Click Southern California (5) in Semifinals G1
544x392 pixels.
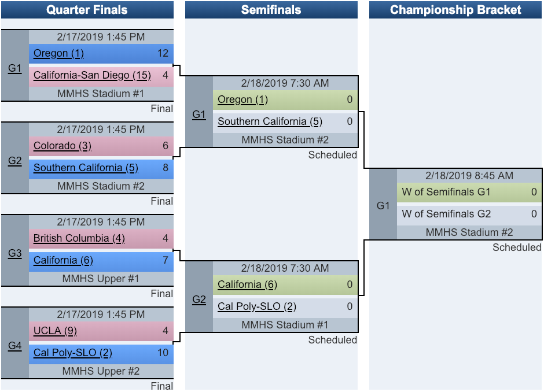(x=270, y=121)
